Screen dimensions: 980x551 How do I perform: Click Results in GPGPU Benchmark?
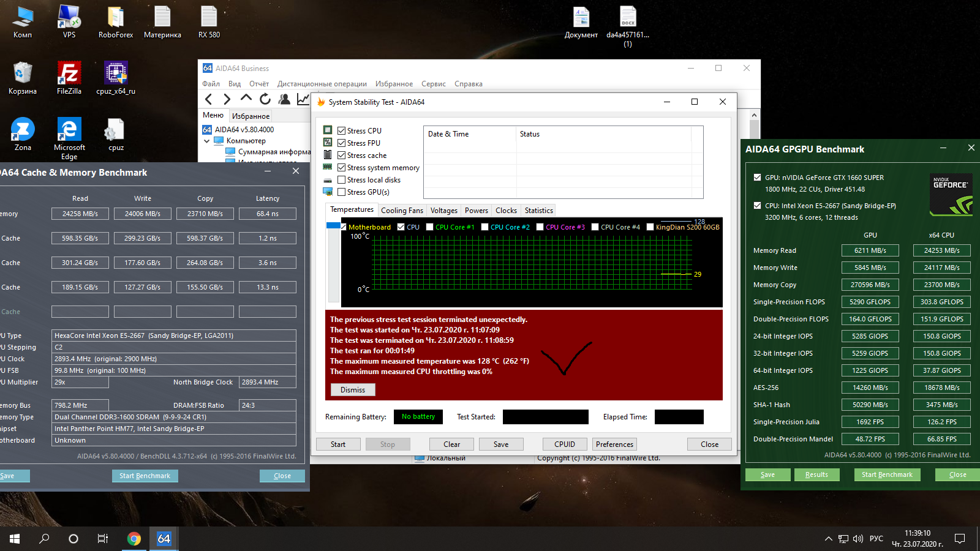point(816,474)
